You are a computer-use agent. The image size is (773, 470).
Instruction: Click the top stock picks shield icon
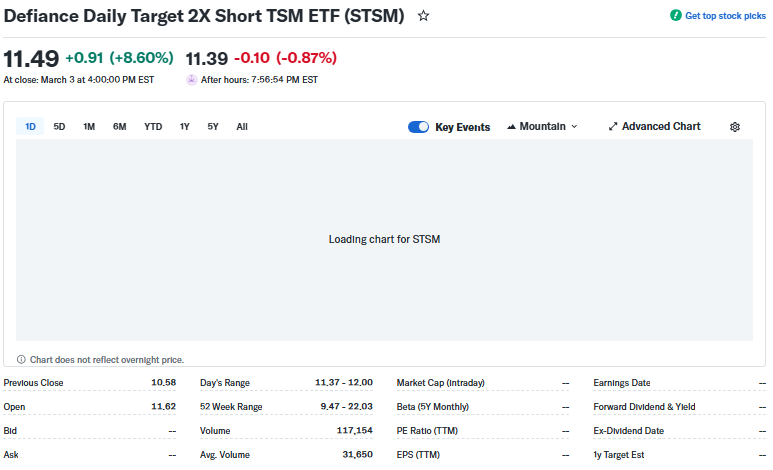point(676,16)
